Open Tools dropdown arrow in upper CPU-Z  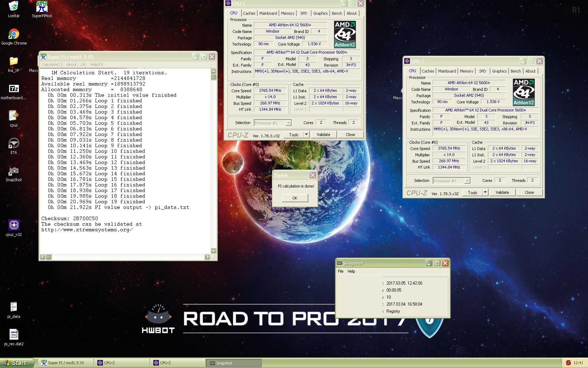pos(306,135)
